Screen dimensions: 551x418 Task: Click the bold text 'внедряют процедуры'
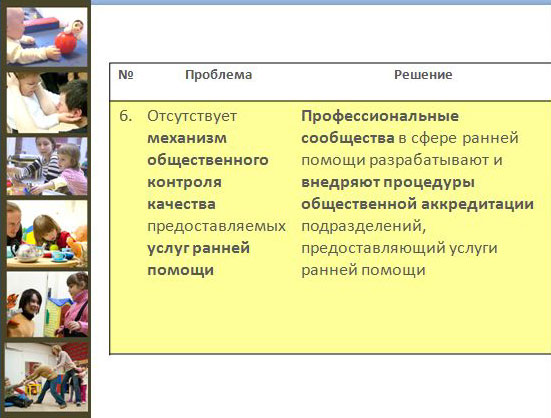point(388,182)
